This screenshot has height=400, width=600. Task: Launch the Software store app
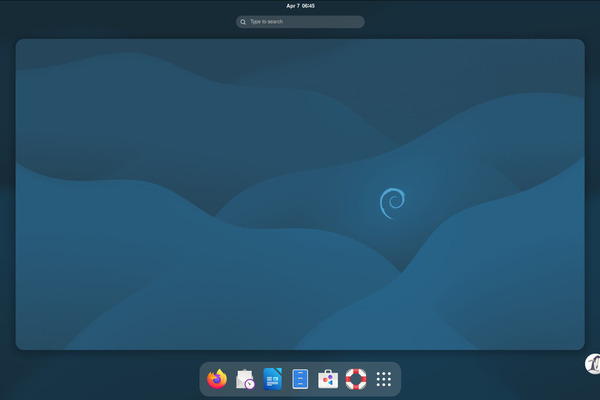(328, 379)
